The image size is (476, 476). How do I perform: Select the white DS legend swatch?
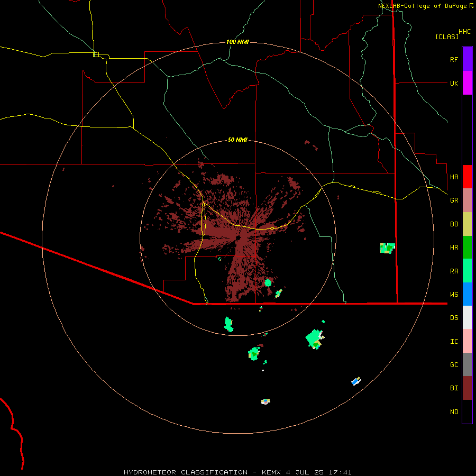coord(467,317)
